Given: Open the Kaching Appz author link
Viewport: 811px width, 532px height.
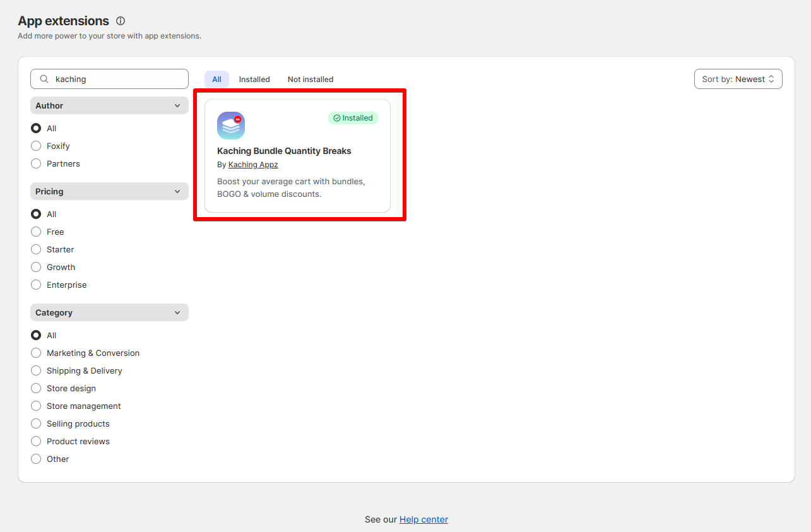Looking at the screenshot, I should (x=253, y=165).
